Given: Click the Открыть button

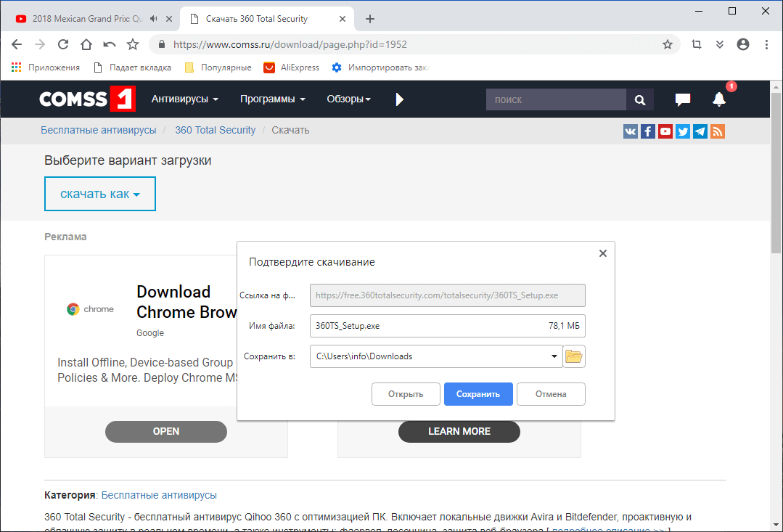Looking at the screenshot, I should click(406, 394).
